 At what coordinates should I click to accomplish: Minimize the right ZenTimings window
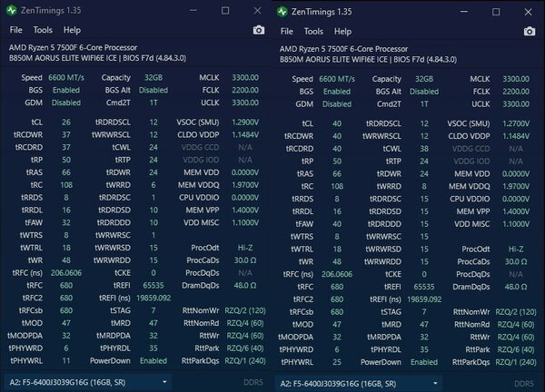(x=464, y=12)
